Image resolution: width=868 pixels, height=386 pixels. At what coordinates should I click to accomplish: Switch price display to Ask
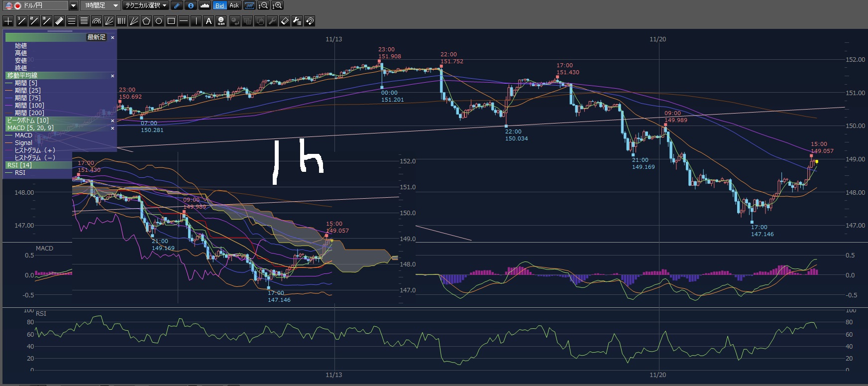click(234, 5)
